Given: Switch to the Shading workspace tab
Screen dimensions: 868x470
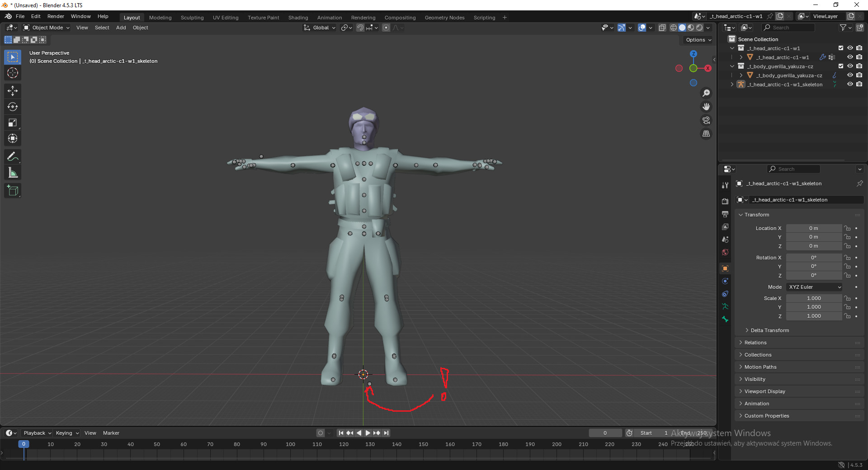Looking at the screenshot, I should [x=297, y=17].
